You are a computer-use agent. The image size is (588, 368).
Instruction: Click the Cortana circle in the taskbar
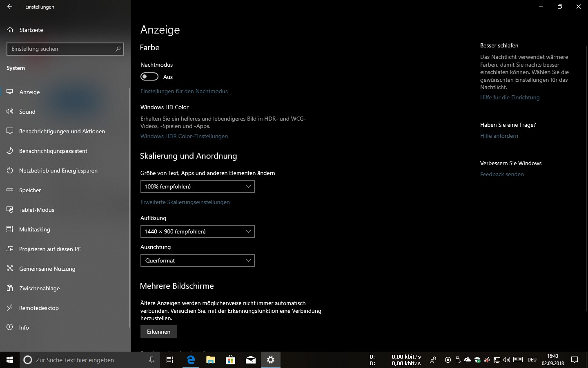(x=28, y=360)
